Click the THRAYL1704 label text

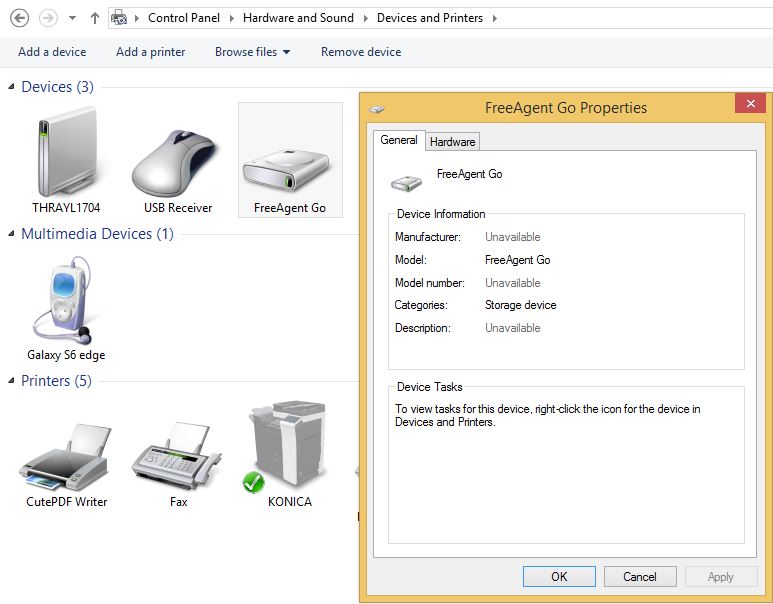coord(66,208)
